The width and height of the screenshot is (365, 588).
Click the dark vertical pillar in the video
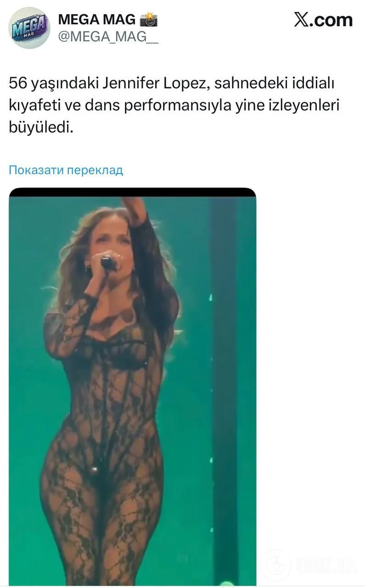(x=224, y=390)
